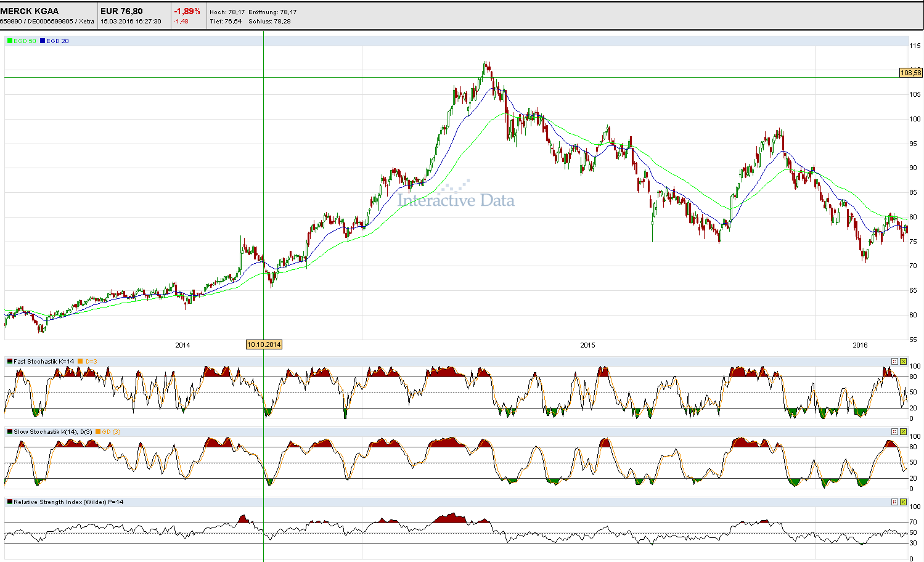Click the Schluss: 78,28 value
924x562 pixels.
269,22
